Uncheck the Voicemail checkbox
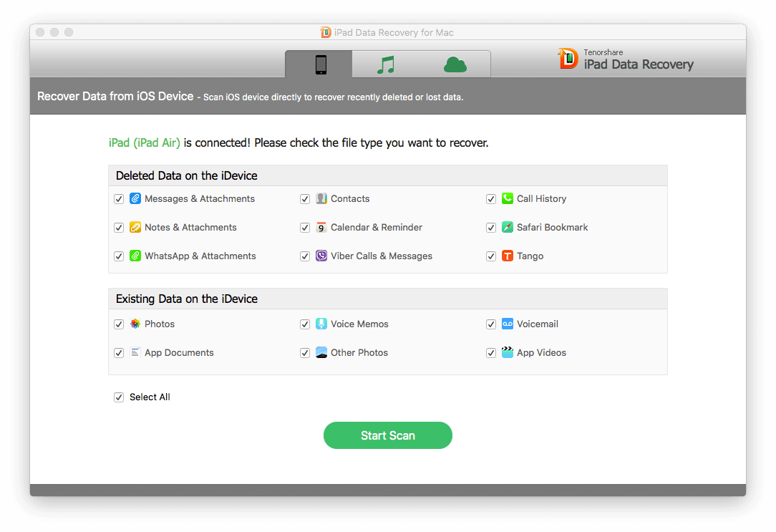The height and width of the screenshot is (532, 776). coord(491,324)
